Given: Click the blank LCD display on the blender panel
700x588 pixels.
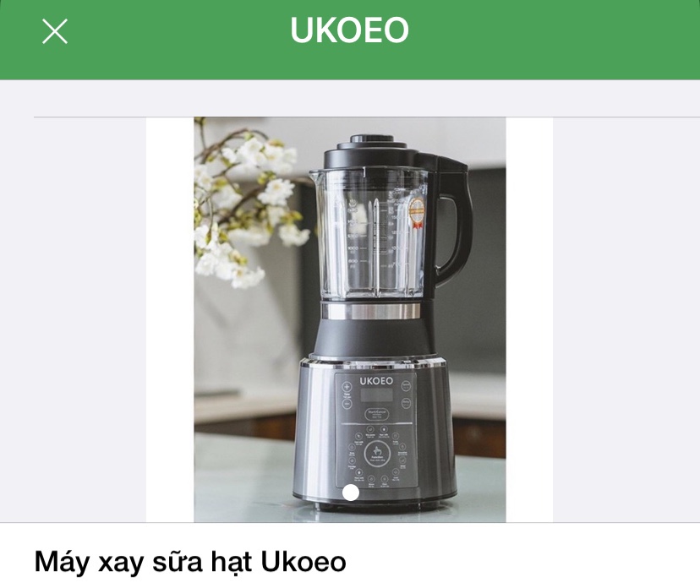Looking at the screenshot, I should click(x=377, y=395).
